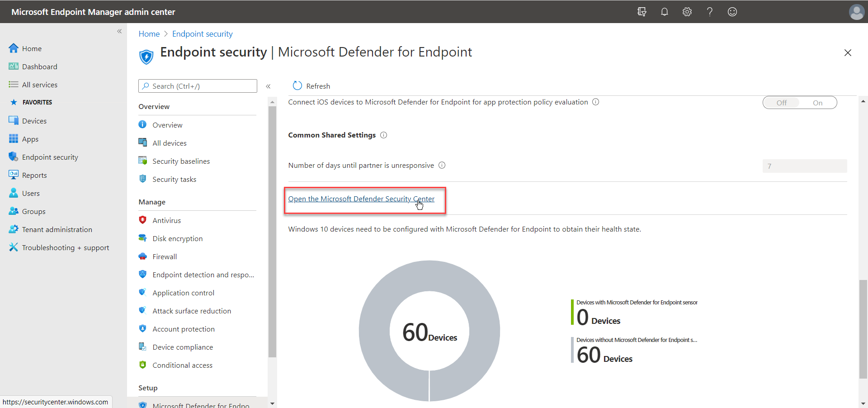This screenshot has height=408, width=868.
Task: Click the main content scrollbar thumb
Action: click(863, 329)
